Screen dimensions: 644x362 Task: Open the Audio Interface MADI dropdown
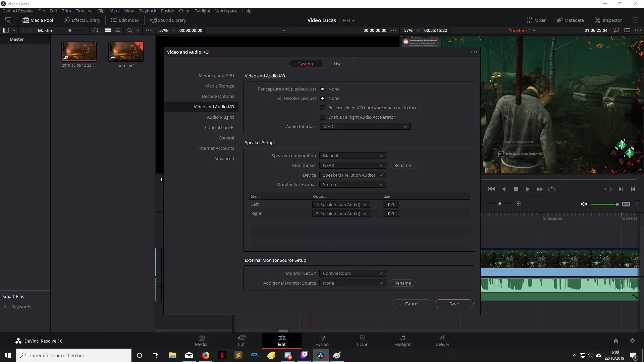coord(365,126)
